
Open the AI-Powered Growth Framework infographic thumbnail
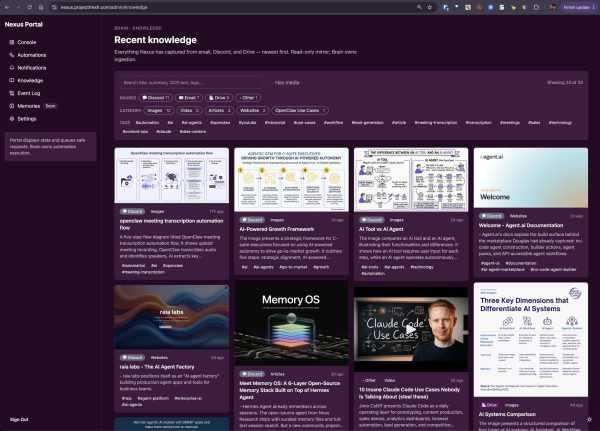click(291, 180)
